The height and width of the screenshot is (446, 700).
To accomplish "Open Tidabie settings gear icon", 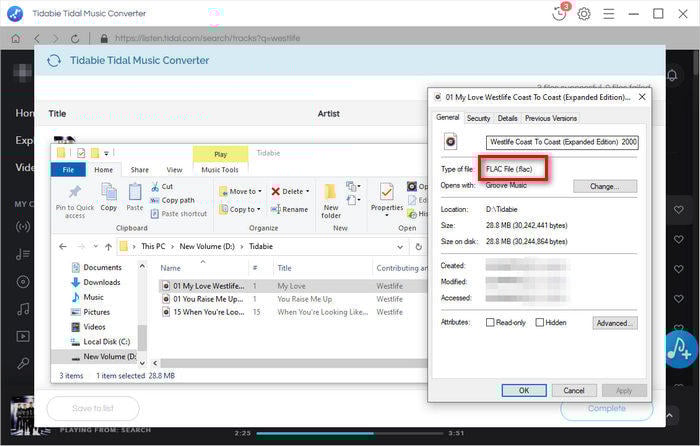I will [584, 14].
